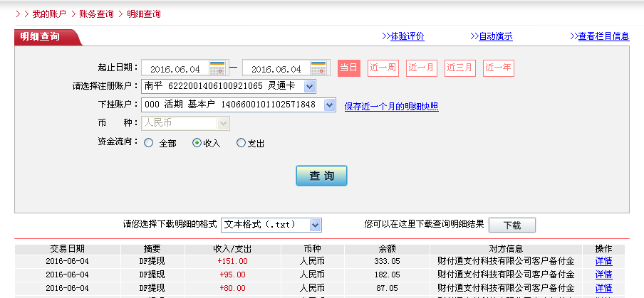This screenshot has width=644, height=298.
Task: Click 保存近一个月的明细快照 link
Action: click(x=391, y=107)
